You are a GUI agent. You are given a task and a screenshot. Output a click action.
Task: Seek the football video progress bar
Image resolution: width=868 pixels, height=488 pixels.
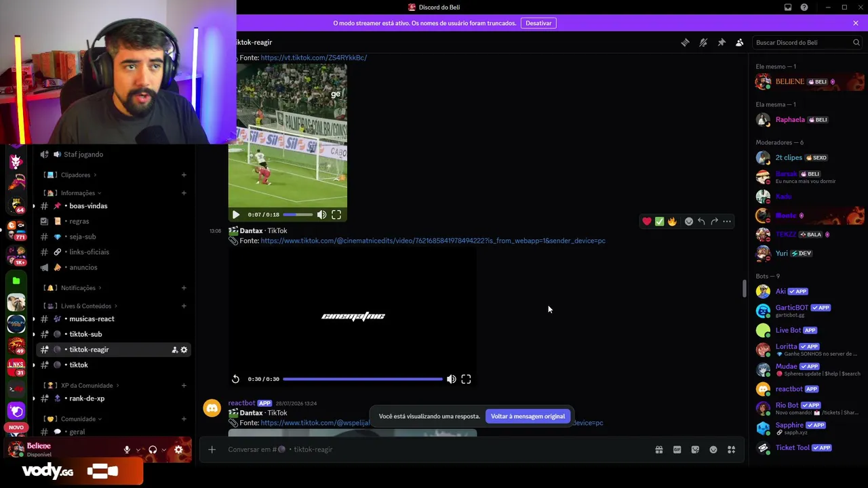298,215
